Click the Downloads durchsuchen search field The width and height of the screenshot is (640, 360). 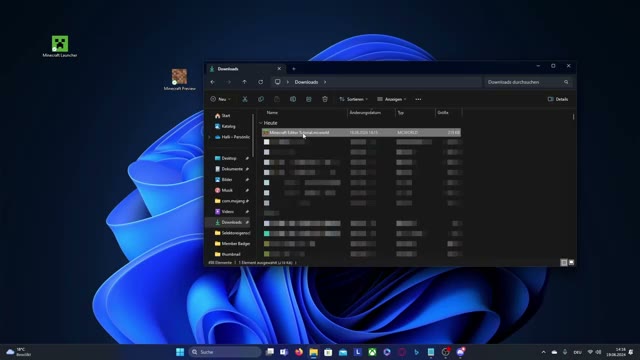pyautogui.click(x=528, y=82)
